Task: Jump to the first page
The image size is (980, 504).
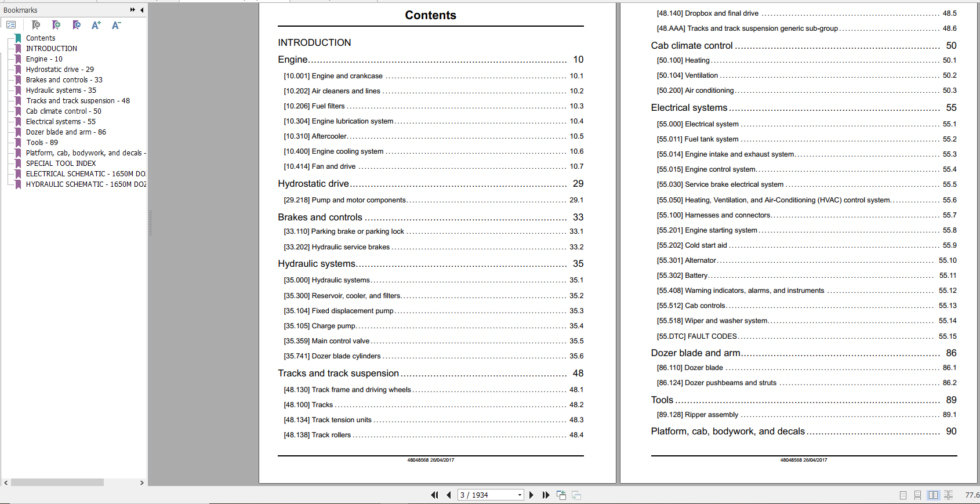Action: coord(434,495)
